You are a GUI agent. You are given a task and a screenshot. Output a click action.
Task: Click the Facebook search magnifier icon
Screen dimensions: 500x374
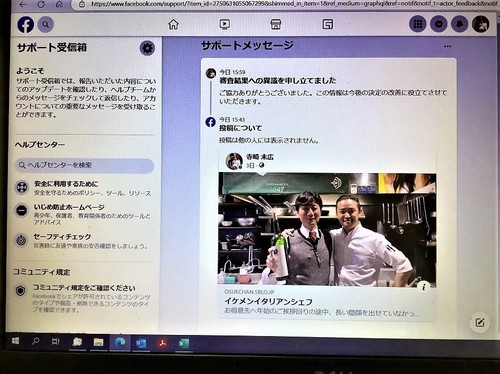[x=46, y=25]
